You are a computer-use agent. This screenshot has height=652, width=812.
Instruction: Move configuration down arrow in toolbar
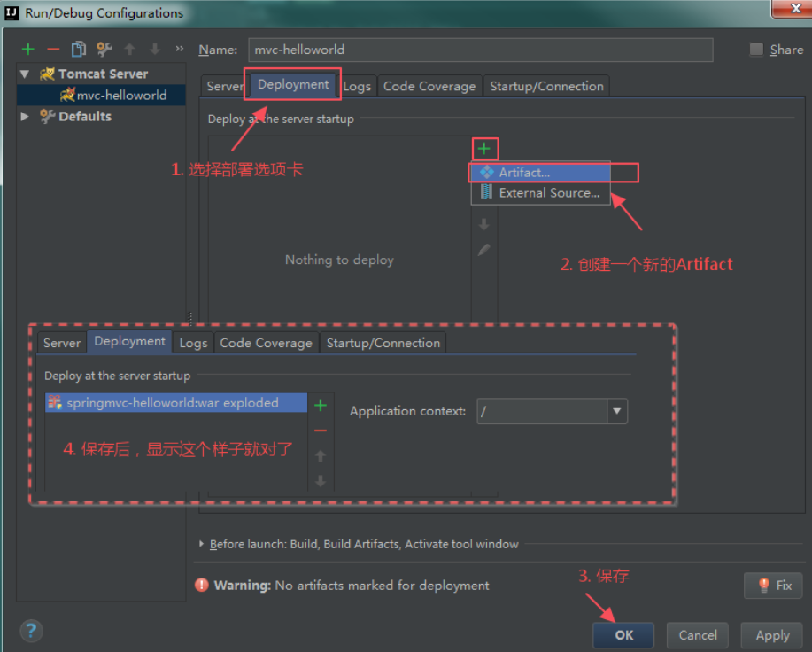click(155, 50)
